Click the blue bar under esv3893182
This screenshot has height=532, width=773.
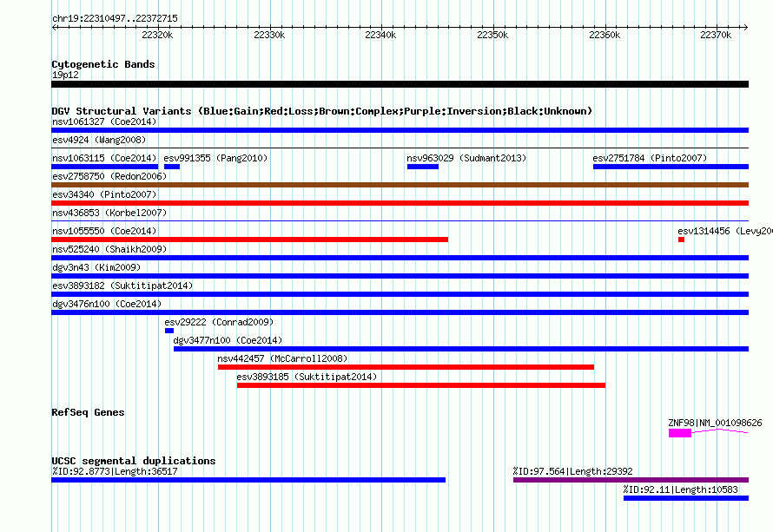point(400,294)
